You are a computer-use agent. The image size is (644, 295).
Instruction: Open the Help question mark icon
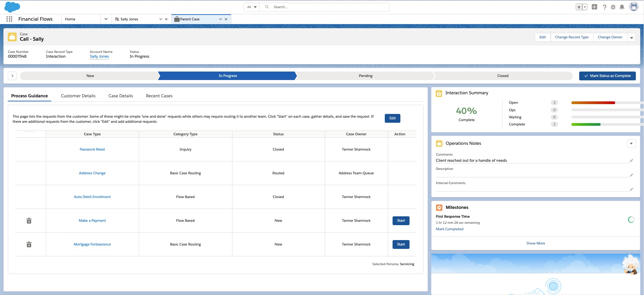(x=604, y=7)
